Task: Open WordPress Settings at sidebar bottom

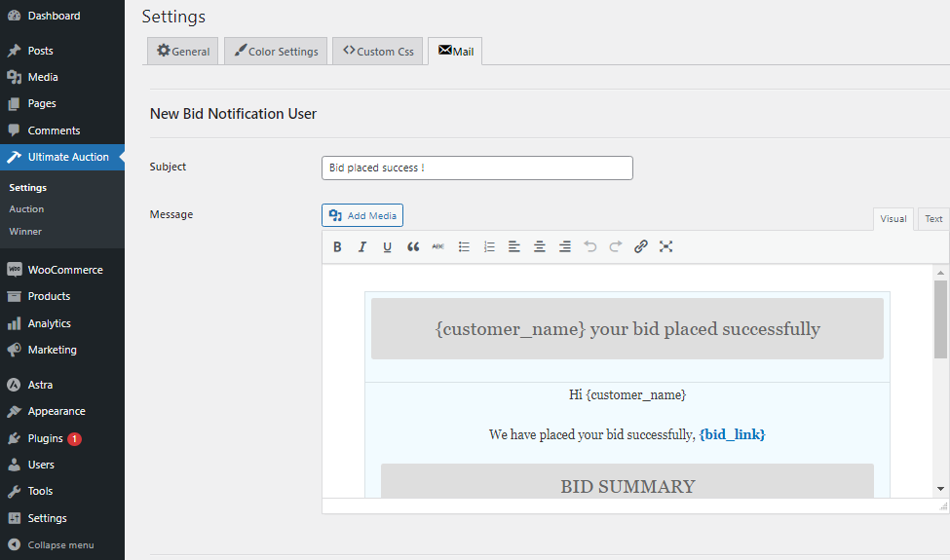Action: pos(62,518)
